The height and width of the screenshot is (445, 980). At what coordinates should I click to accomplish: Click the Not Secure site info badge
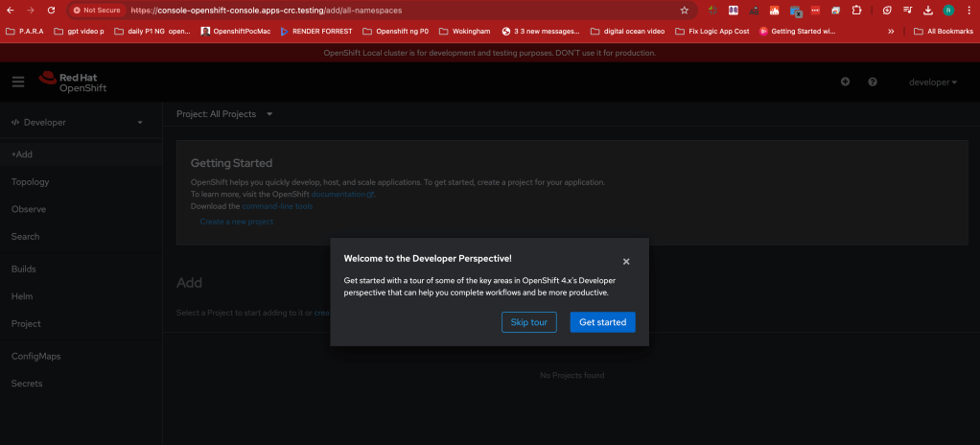pos(96,10)
